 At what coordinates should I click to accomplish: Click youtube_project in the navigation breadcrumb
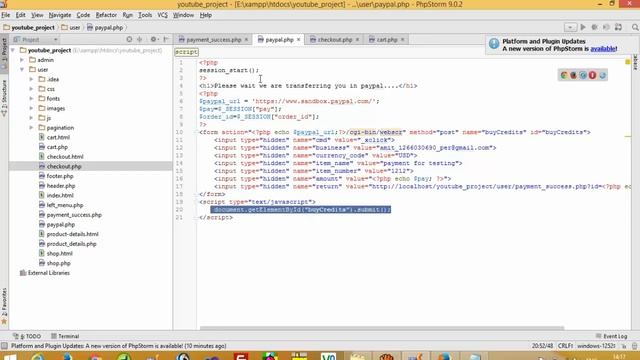pyautogui.click(x=29, y=28)
